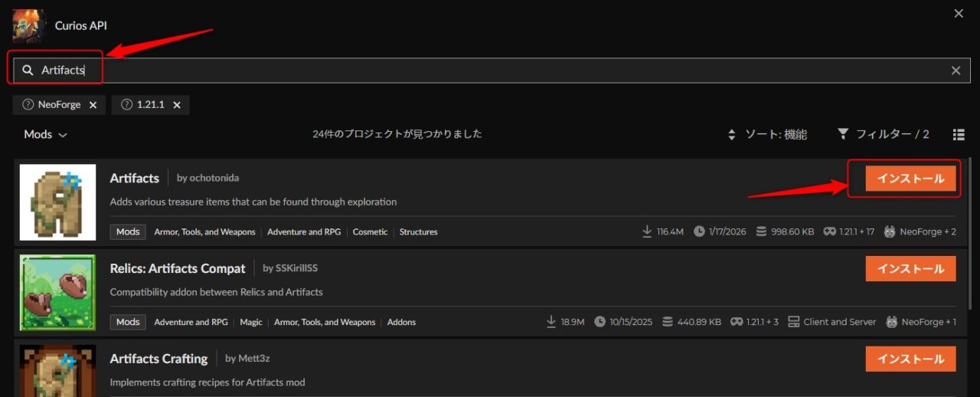Click the 998.60 KB file size
980x397 pixels.
pos(792,231)
